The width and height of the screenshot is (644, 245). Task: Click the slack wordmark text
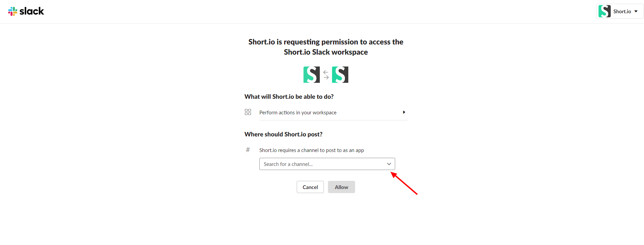(32, 11)
